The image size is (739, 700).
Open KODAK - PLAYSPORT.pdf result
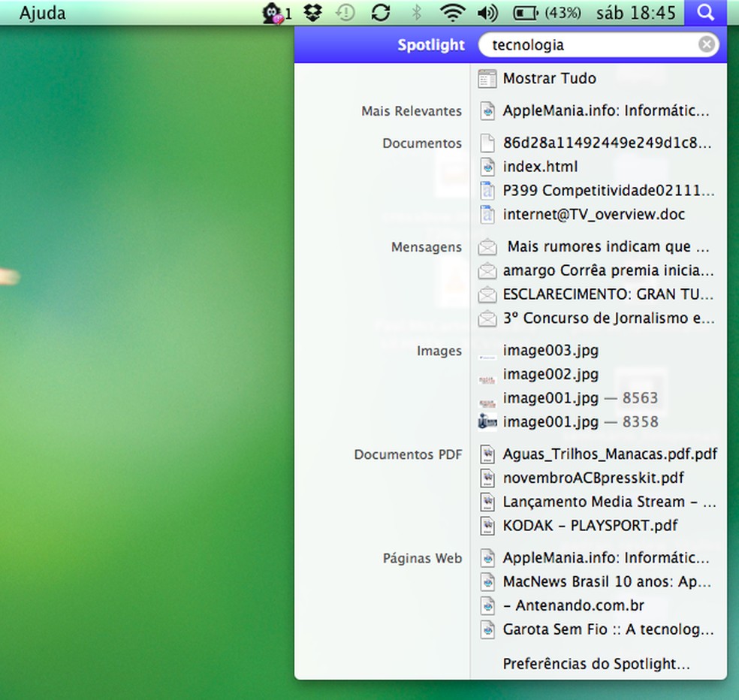click(590, 526)
